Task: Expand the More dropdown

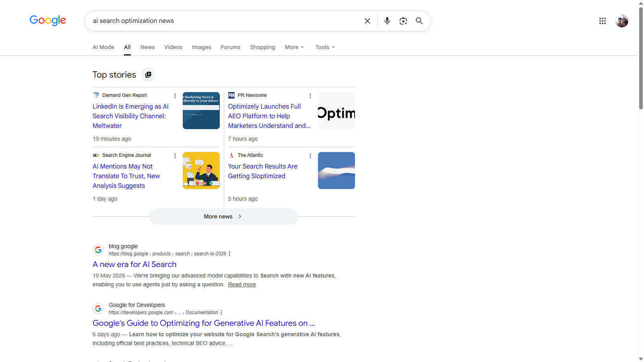Action: click(294, 47)
